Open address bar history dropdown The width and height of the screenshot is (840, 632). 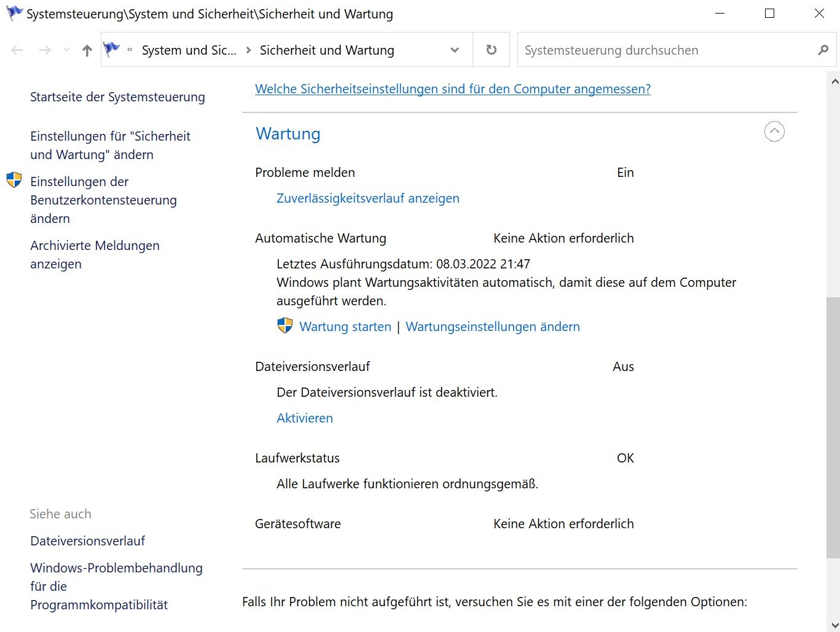pos(455,50)
